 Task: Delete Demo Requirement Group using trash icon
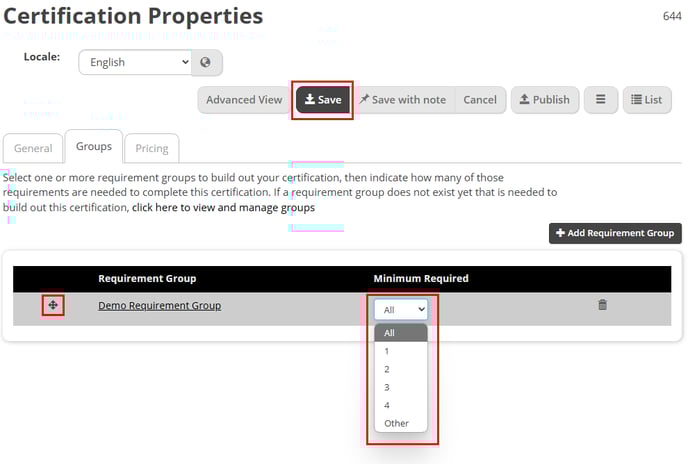tap(602, 305)
